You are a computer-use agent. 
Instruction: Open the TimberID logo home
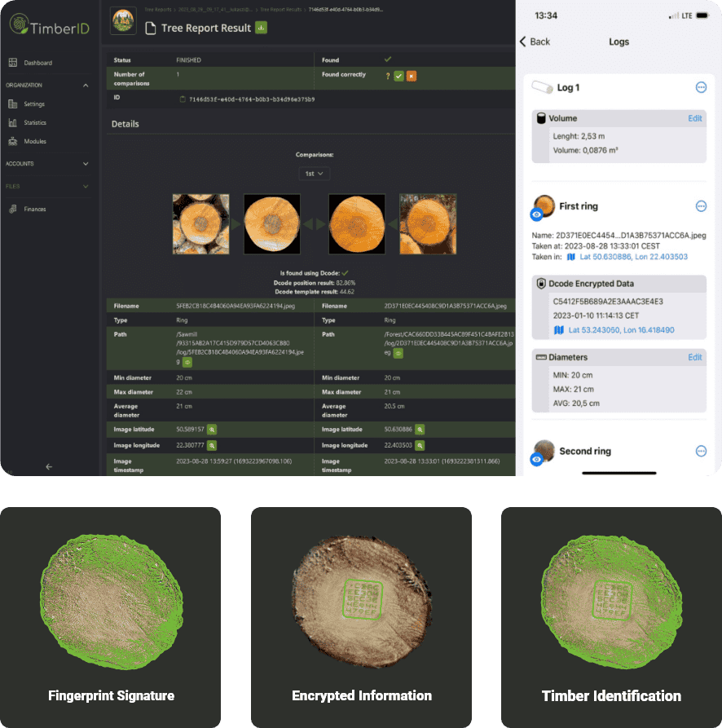pyautogui.click(x=49, y=25)
